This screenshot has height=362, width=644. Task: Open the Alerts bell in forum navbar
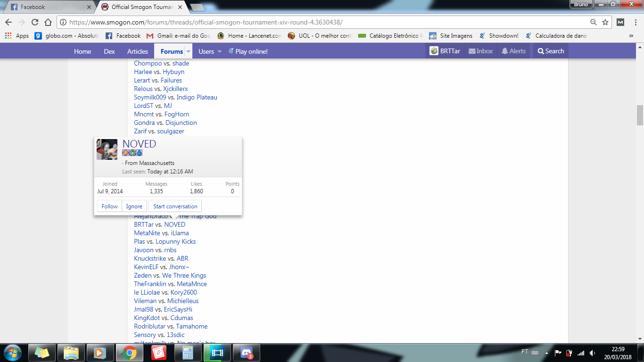pos(513,51)
